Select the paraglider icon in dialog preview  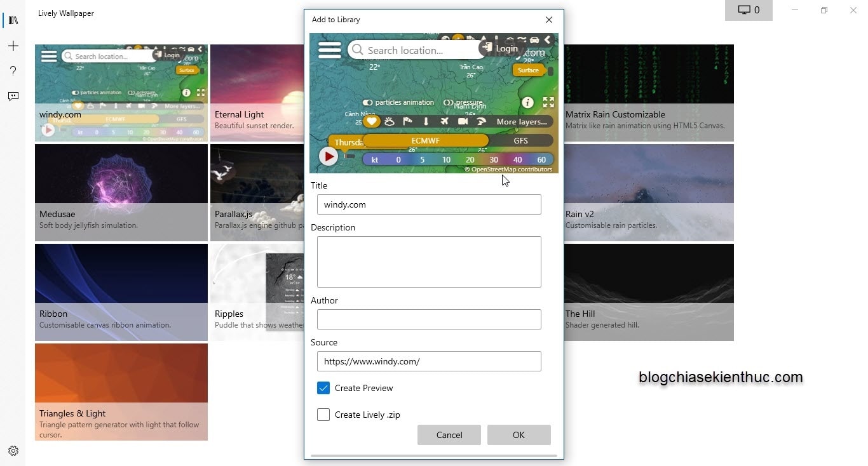(481, 121)
